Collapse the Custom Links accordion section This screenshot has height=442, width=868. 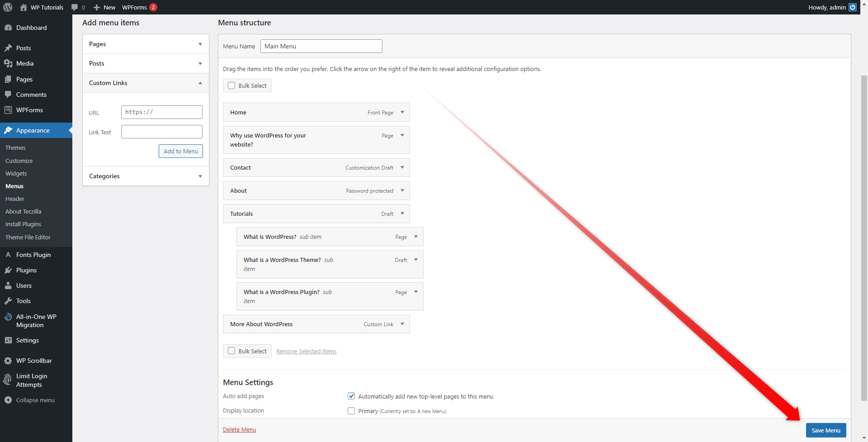(x=146, y=83)
